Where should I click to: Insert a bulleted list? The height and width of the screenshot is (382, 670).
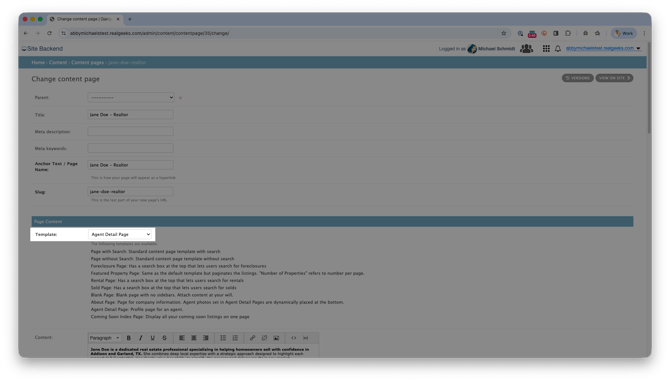click(223, 338)
